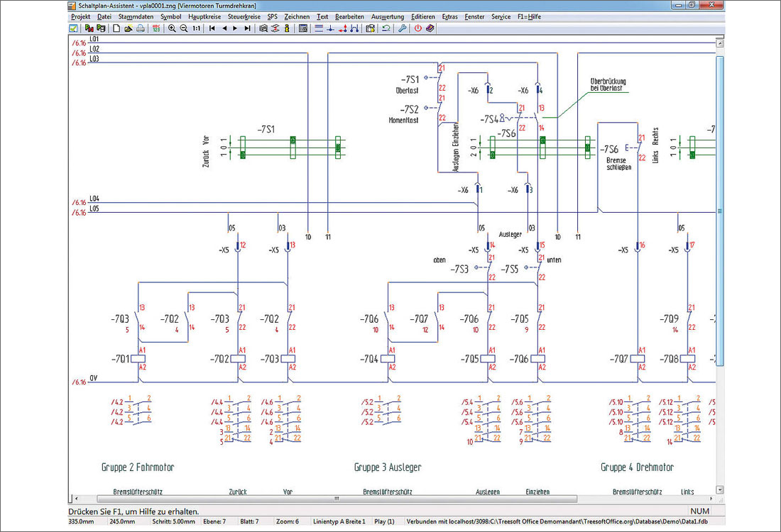The width and height of the screenshot is (781, 532).
Task: Click the red power icon
Action: pos(418,29)
